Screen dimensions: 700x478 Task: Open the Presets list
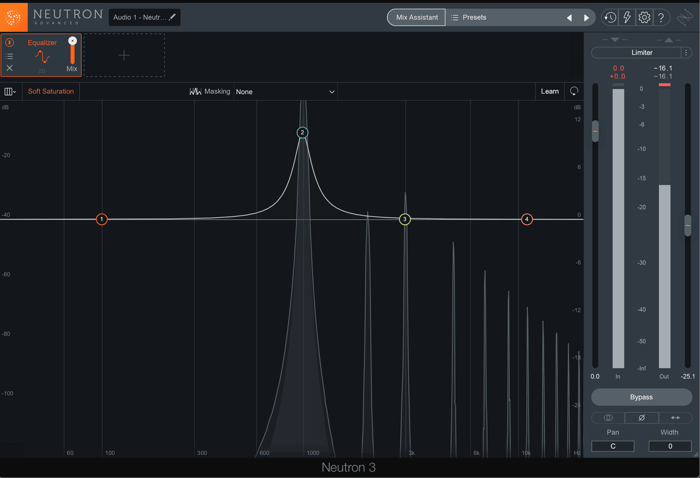pos(469,17)
